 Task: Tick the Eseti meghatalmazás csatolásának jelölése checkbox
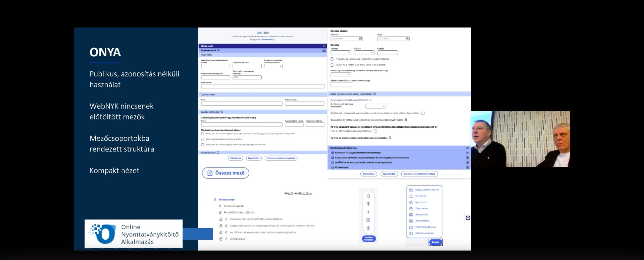(x=203, y=139)
